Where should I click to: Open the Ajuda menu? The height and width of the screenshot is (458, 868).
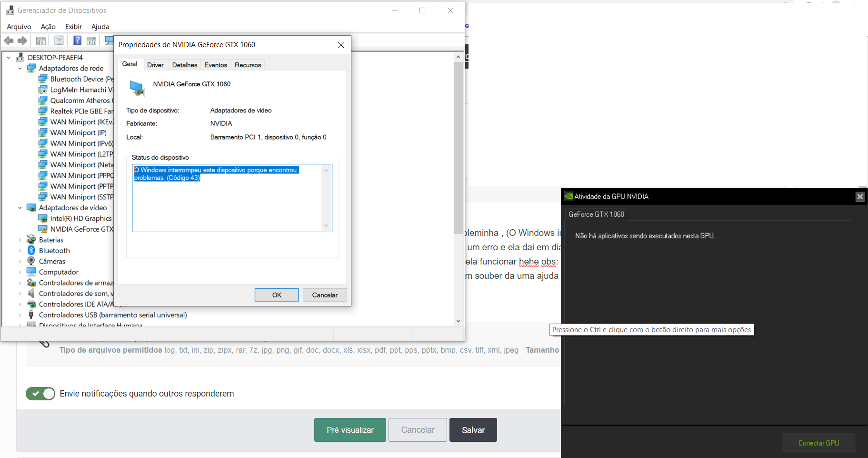pyautogui.click(x=100, y=27)
